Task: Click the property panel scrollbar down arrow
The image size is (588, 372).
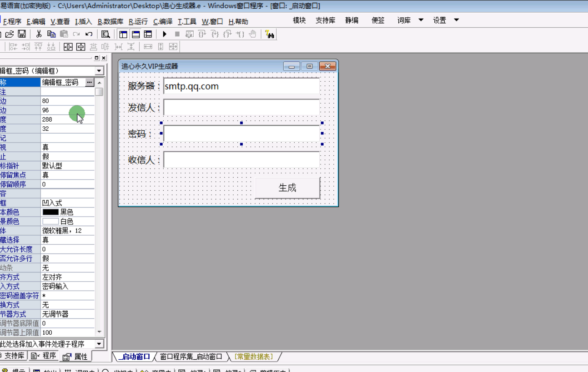Action: click(x=99, y=332)
